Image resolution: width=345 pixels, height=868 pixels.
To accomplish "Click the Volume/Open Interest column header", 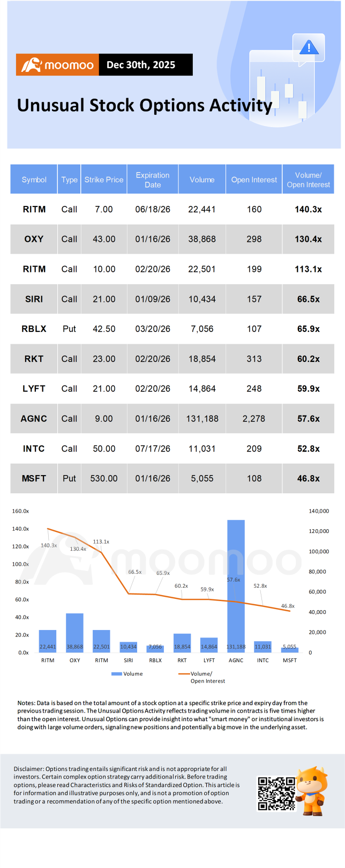I will coord(309,180).
